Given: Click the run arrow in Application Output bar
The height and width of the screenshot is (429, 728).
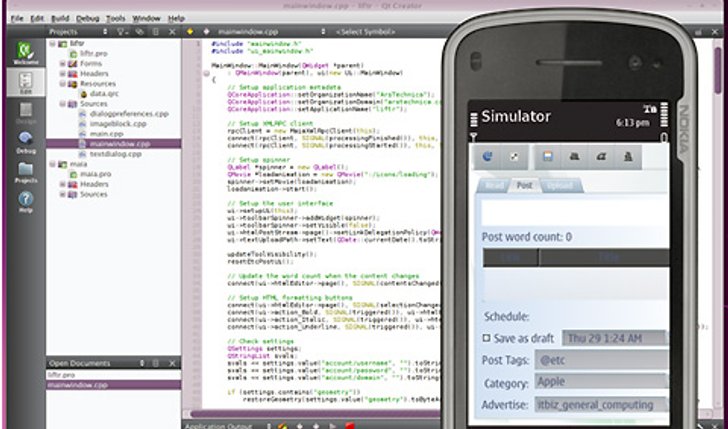Looking at the screenshot, I should point(332,426).
